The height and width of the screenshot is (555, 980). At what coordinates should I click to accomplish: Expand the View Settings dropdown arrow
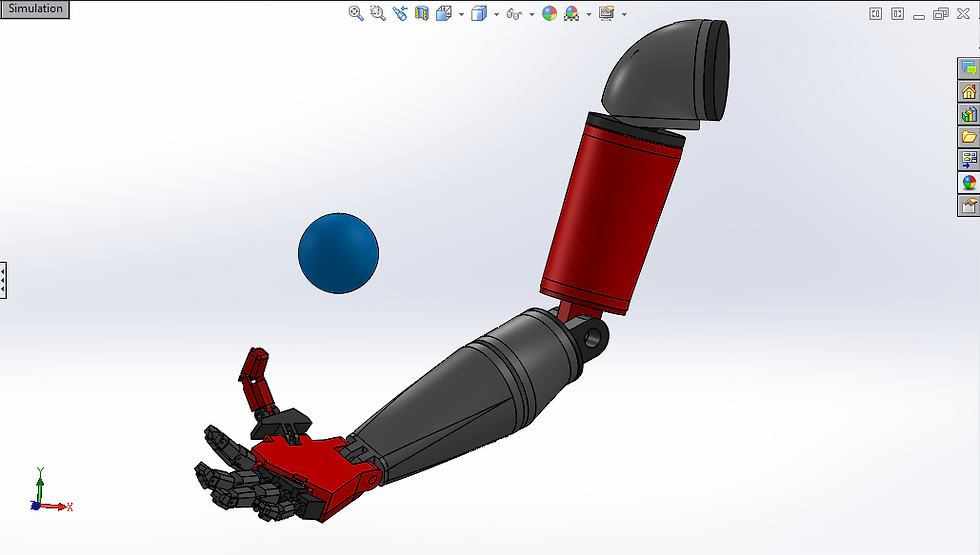point(624,14)
